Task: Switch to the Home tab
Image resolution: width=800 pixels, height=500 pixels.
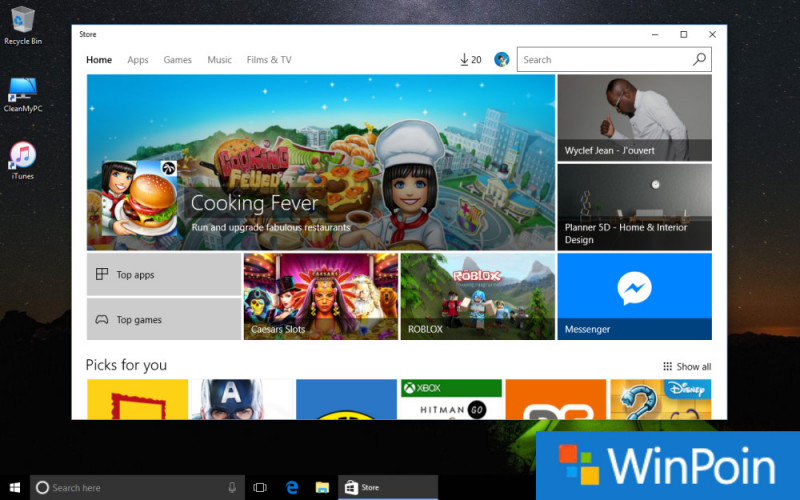Action: [x=99, y=60]
